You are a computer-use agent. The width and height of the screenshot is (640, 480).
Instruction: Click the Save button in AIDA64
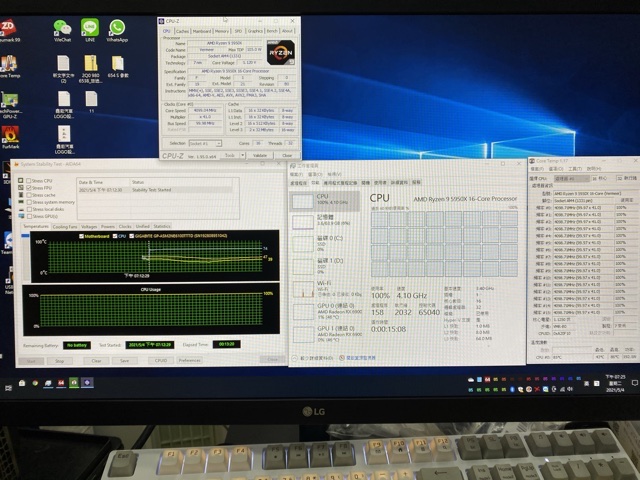[x=124, y=361]
